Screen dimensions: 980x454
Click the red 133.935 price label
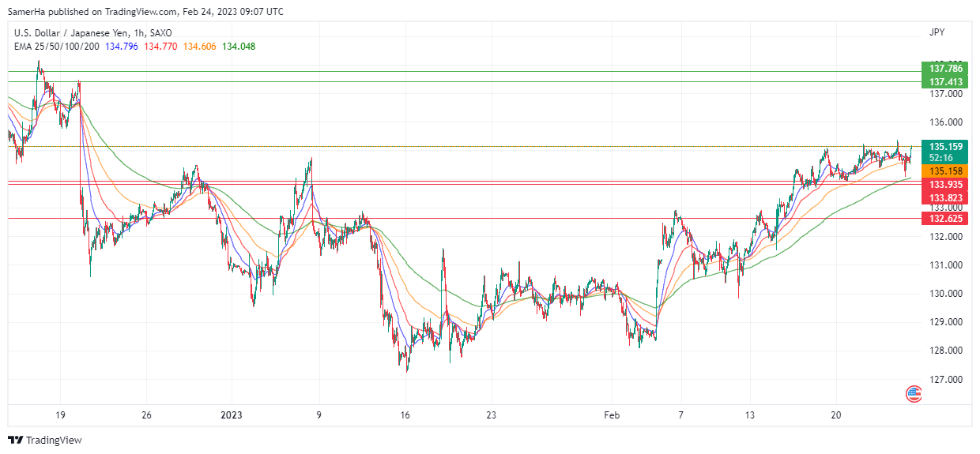[945, 185]
